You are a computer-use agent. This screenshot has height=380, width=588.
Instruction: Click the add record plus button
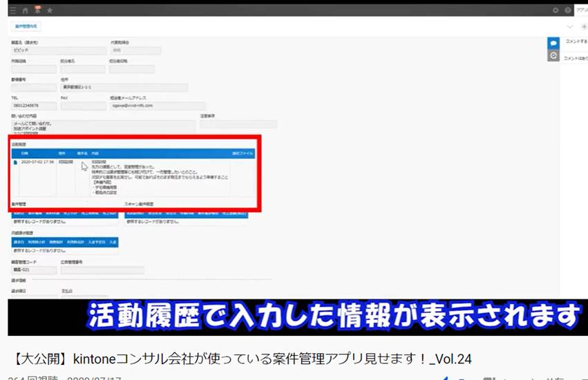[584, 27]
